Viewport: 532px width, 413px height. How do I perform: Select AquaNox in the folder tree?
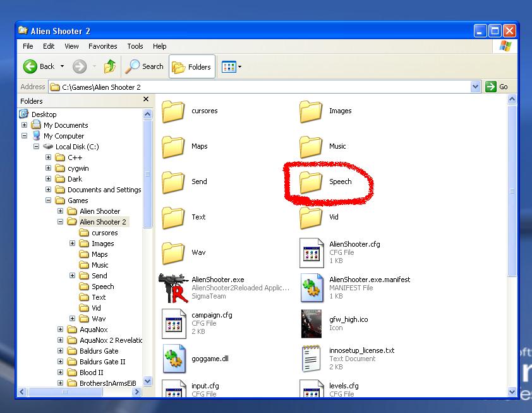[94, 330]
